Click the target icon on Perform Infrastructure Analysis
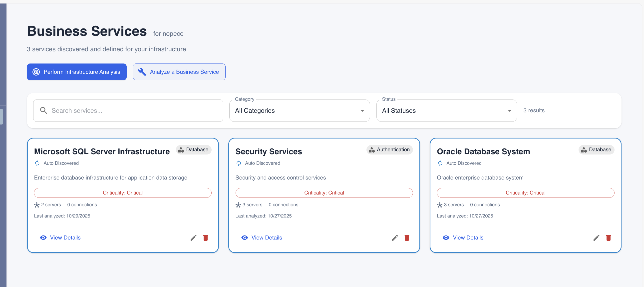This screenshot has width=644, height=287. click(x=36, y=72)
